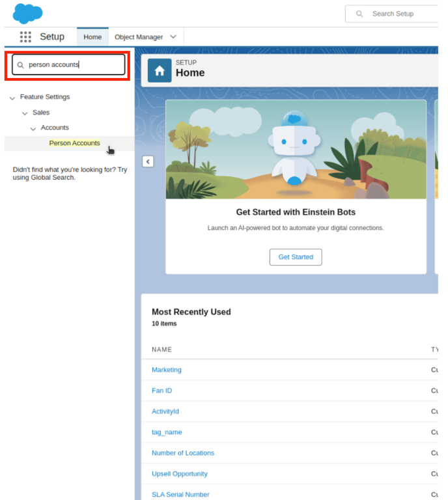Click the Get Started button
Screen dimensions: 448x500
(296, 257)
